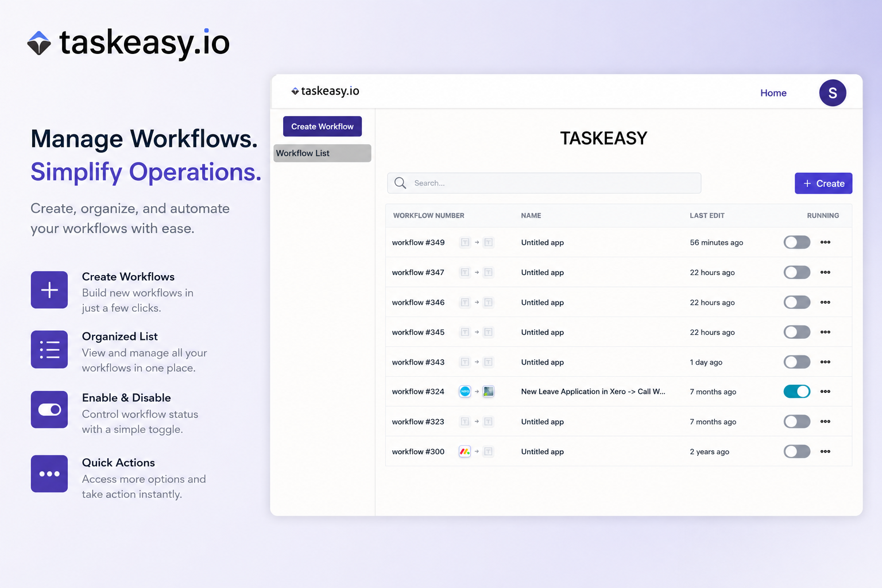Click the plus Create Workflows feature icon
882x588 pixels.
pos(49,290)
